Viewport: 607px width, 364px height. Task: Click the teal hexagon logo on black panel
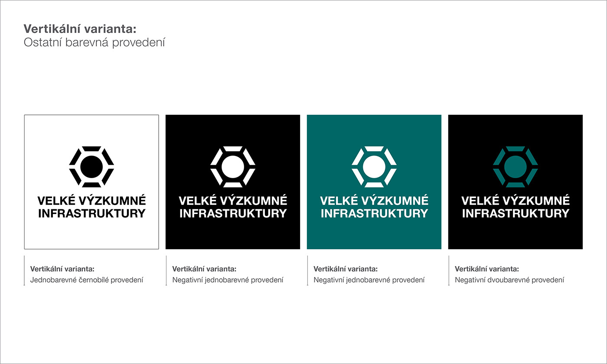516,167
